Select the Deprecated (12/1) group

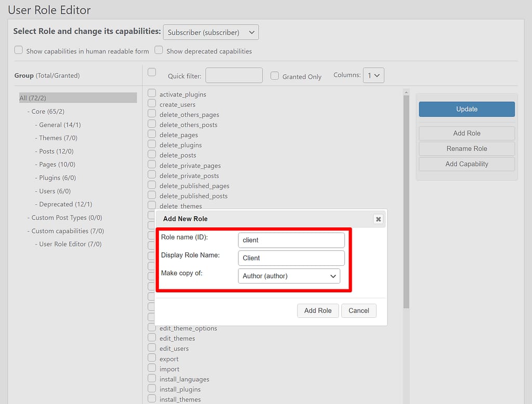coord(65,204)
